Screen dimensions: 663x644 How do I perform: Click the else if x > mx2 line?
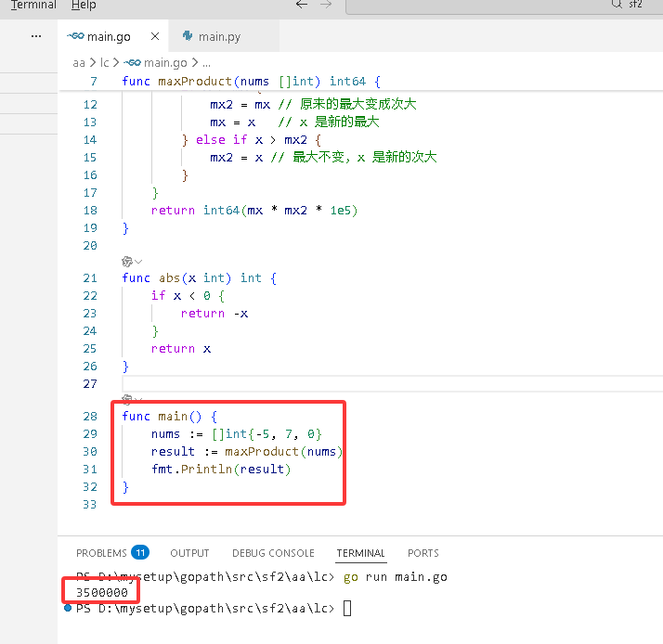coord(252,140)
